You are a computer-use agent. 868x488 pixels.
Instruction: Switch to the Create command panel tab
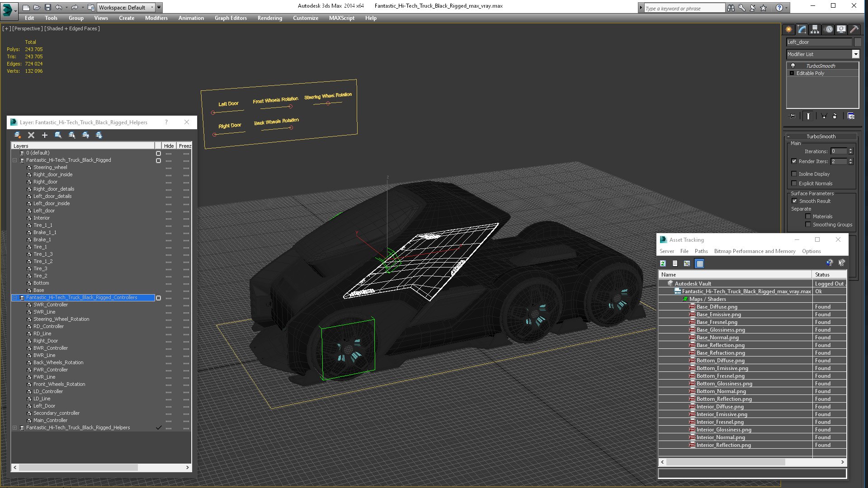tap(788, 29)
